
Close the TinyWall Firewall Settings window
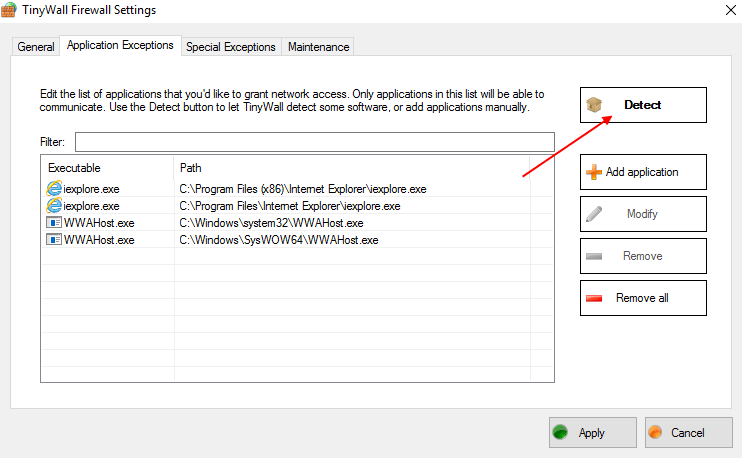pyautogui.click(x=731, y=10)
